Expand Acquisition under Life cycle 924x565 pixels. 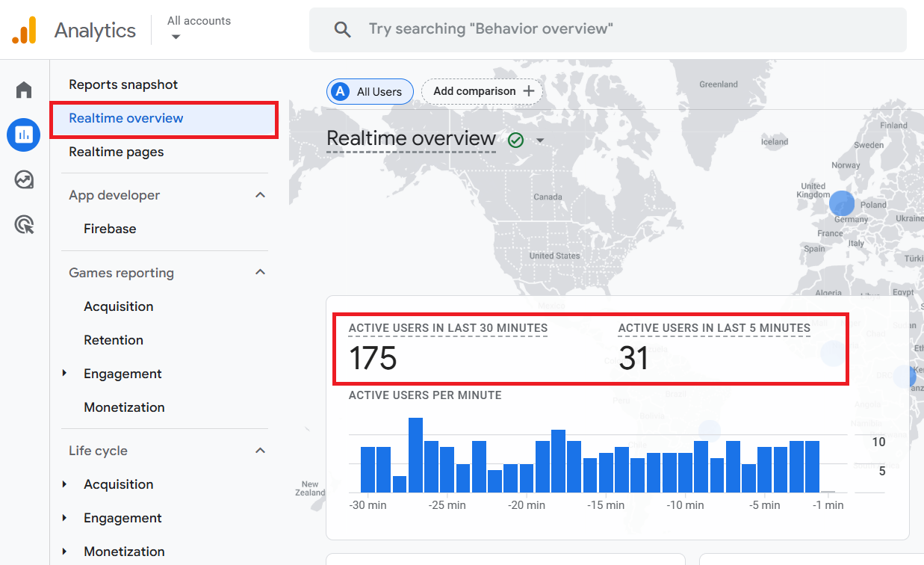click(64, 484)
